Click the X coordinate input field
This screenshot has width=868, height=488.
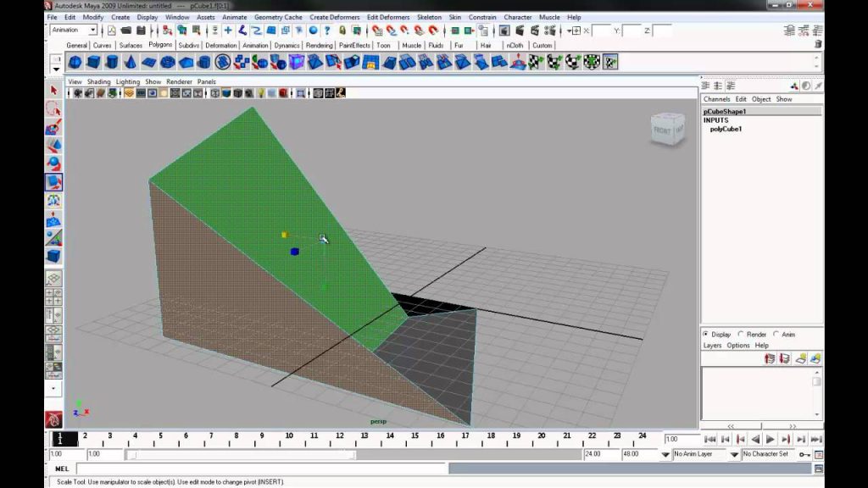(601, 31)
